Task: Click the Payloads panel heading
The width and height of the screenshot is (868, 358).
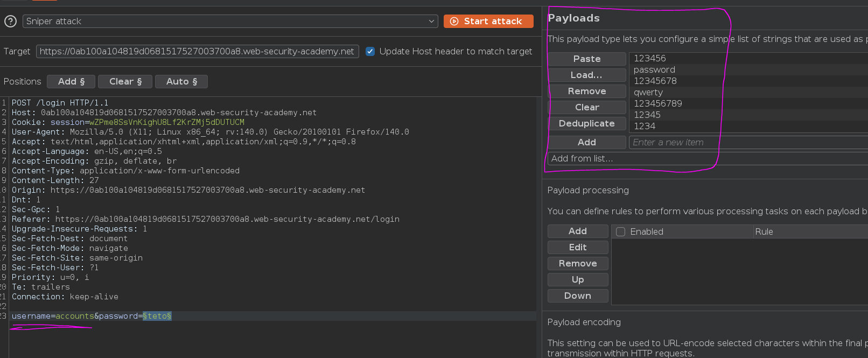Action: click(573, 18)
